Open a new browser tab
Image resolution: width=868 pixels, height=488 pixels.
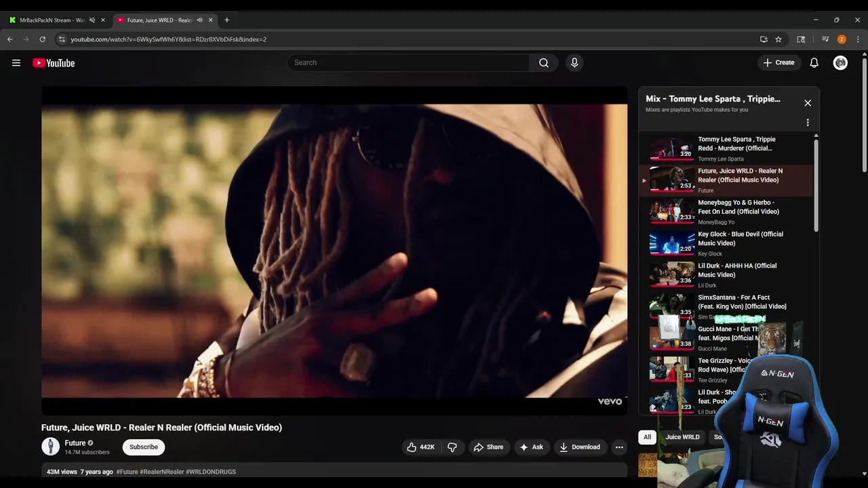pyautogui.click(x=226, y=20)
